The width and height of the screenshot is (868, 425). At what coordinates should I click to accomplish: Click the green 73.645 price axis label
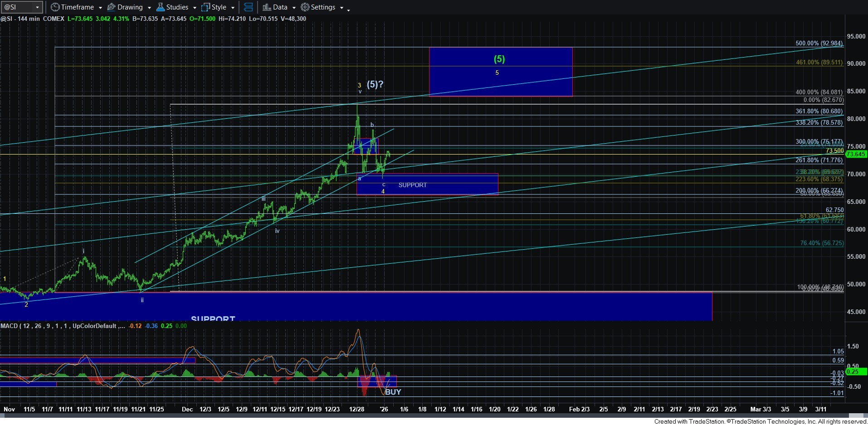(x=856, y=155)
